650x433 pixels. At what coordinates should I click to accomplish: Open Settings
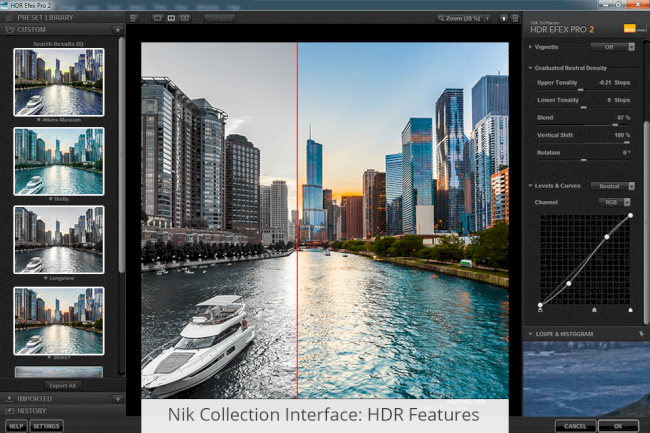[46, 426]
